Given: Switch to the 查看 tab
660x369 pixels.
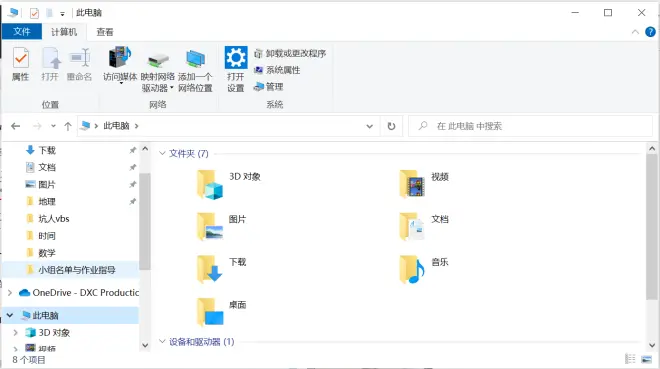Looking at the screenshot, I should coord(105,32).
